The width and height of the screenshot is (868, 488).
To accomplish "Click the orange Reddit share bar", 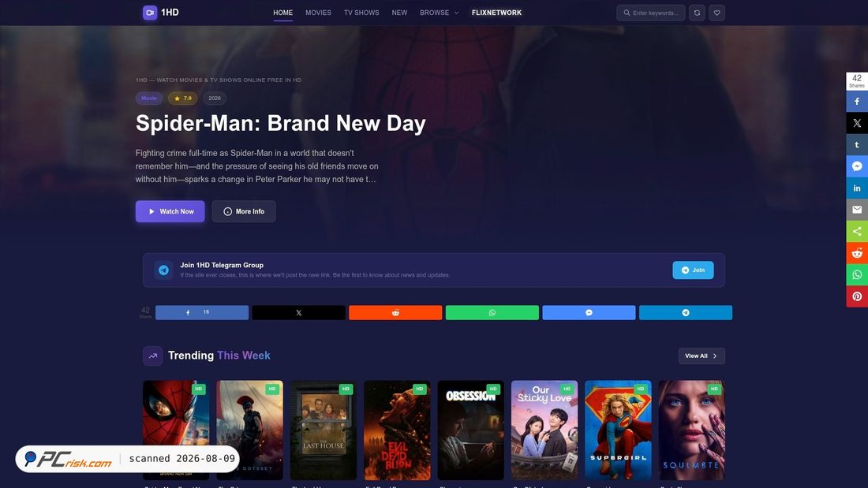I will click(x=395, y=313).
